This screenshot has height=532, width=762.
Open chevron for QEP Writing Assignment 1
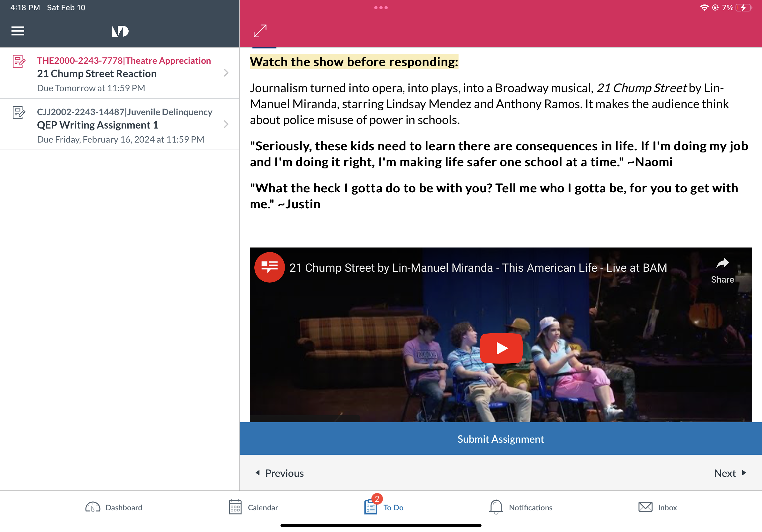click(x=226, y=124)
